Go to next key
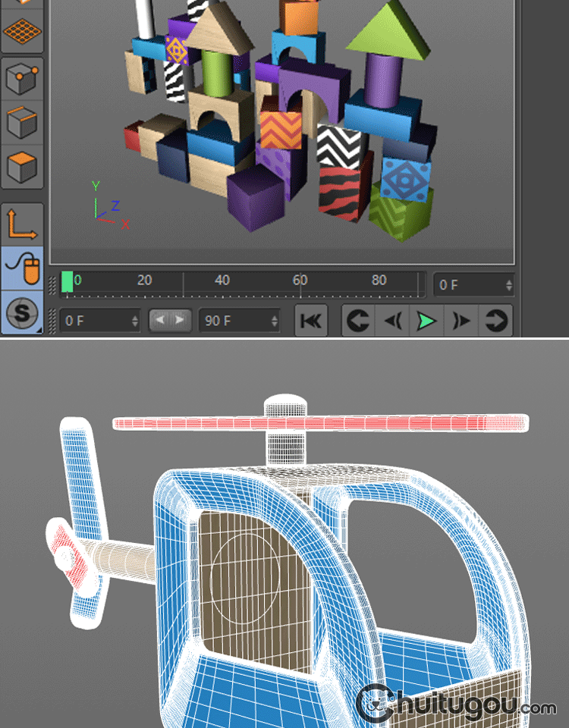The image size is (569, 728). (496, 321)
